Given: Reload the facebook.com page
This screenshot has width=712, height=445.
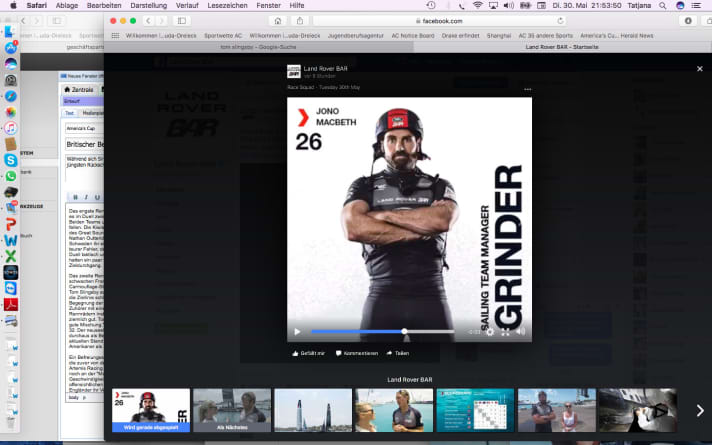Looking at the screenshot, I should click(560, 21).
